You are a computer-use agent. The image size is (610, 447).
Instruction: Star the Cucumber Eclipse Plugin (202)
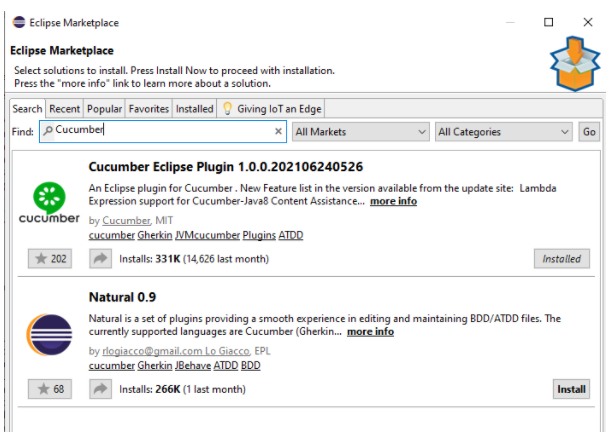50,259
